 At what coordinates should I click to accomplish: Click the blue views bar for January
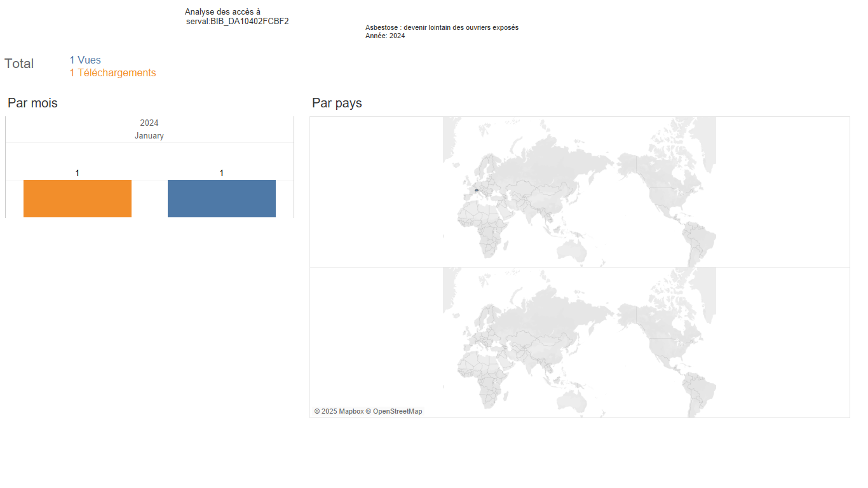222,198
